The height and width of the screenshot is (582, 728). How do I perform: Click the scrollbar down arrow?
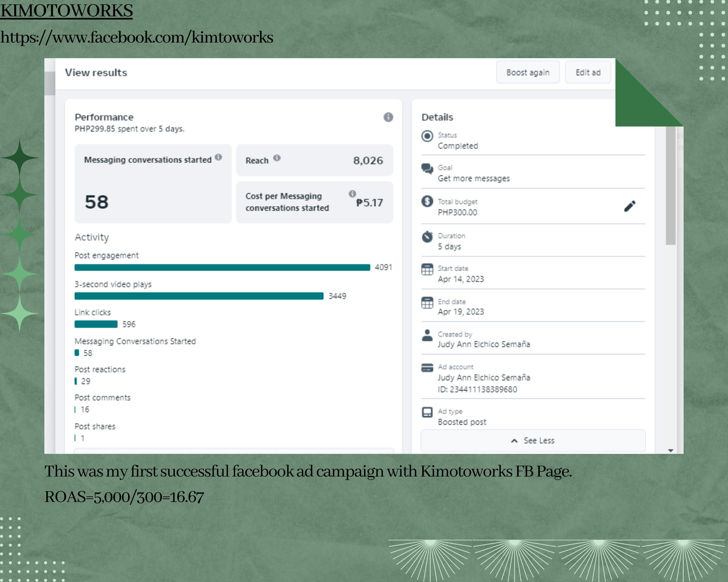(671, 450)
